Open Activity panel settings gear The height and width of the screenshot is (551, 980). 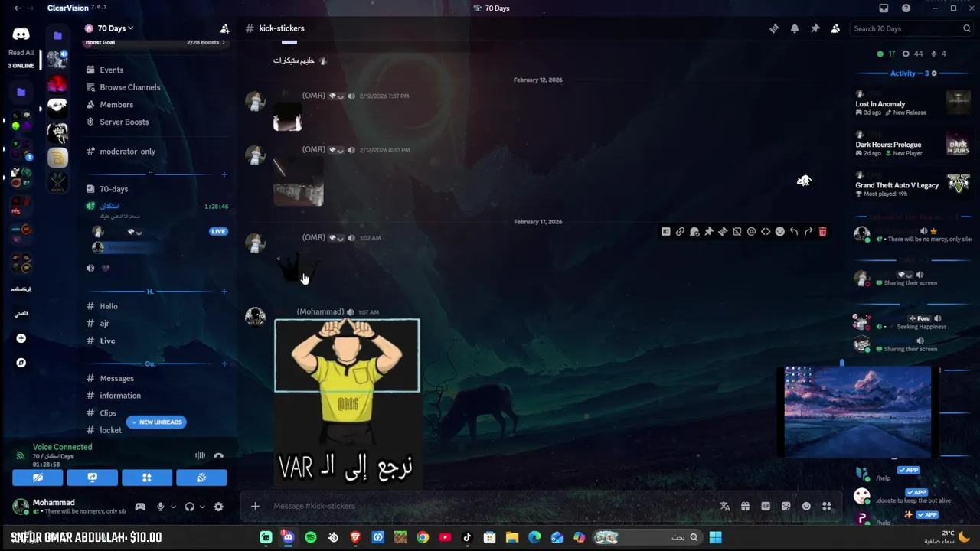click(934, 73)
